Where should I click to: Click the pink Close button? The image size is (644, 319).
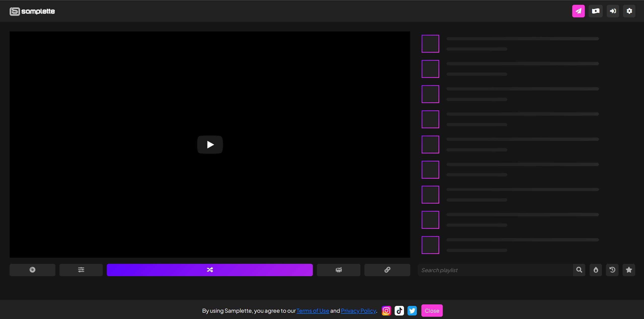tap(432, 311)
